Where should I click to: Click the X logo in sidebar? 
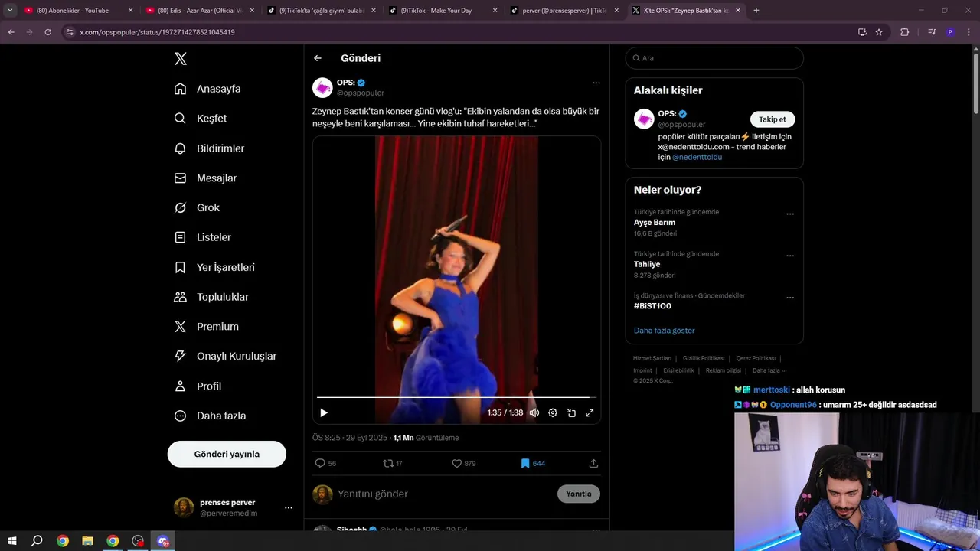[181, 59]
